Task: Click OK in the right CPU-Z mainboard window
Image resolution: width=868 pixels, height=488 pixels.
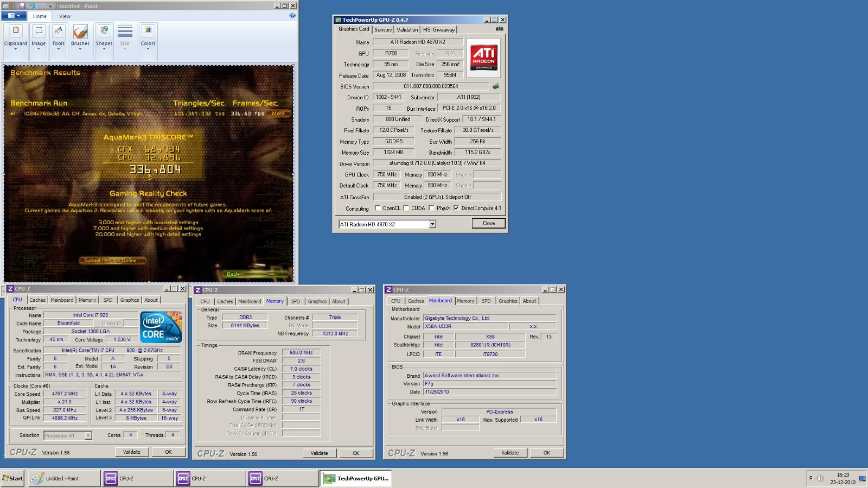Action: coord(546,453)
